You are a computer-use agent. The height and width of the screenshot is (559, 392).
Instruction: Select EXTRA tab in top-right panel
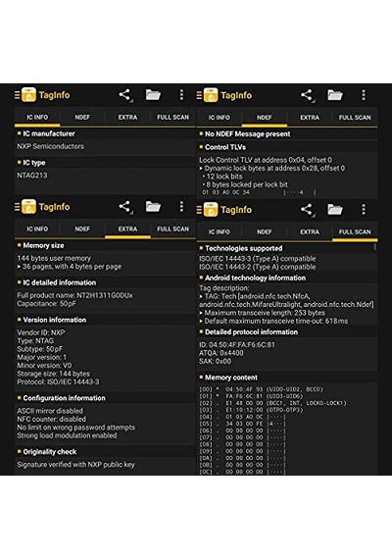coord(310,118)
